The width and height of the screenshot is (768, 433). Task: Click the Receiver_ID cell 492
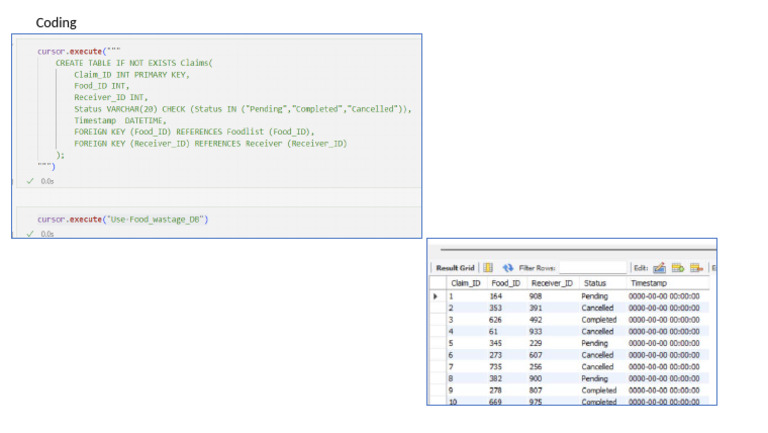535,320
